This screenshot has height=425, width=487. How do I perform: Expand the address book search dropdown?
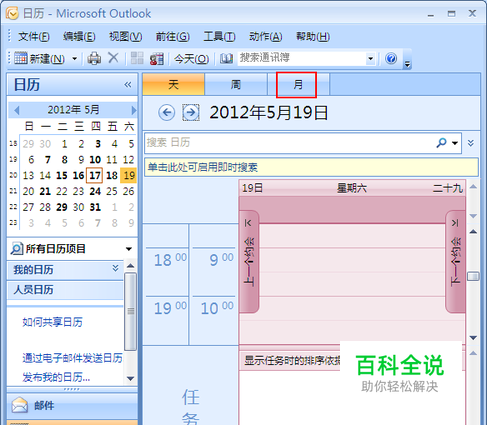370,59
